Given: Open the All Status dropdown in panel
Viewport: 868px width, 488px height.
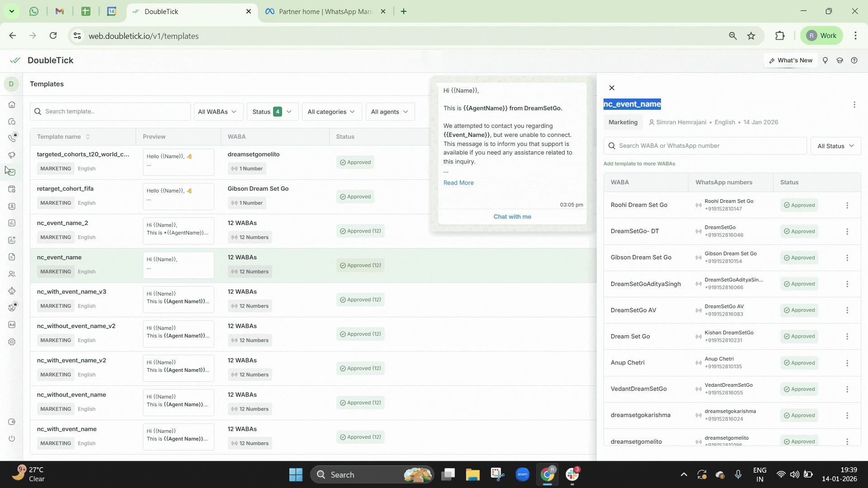Looking at the screenshot, I should pos(835,146).
